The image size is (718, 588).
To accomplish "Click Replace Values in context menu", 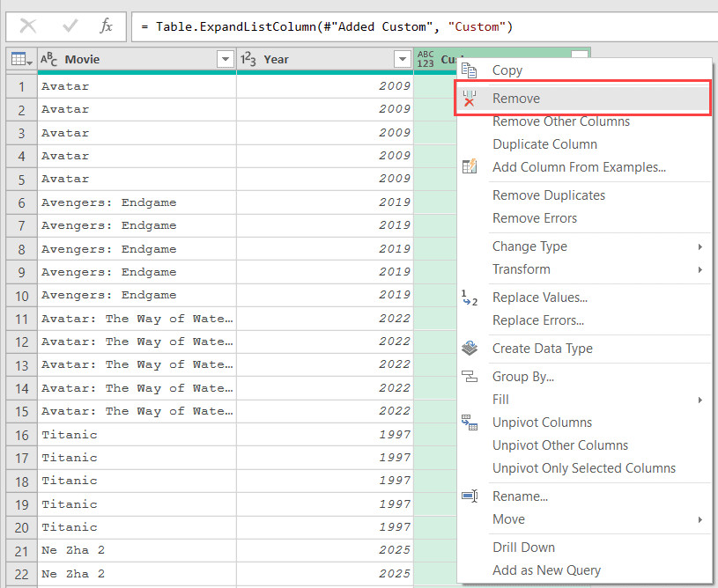I will (540, 298).
